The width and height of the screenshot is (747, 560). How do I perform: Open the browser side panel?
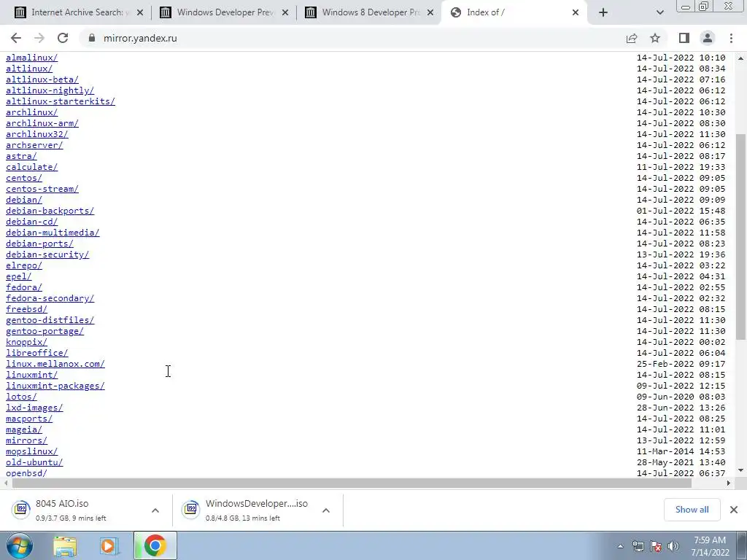coord(684,38)
